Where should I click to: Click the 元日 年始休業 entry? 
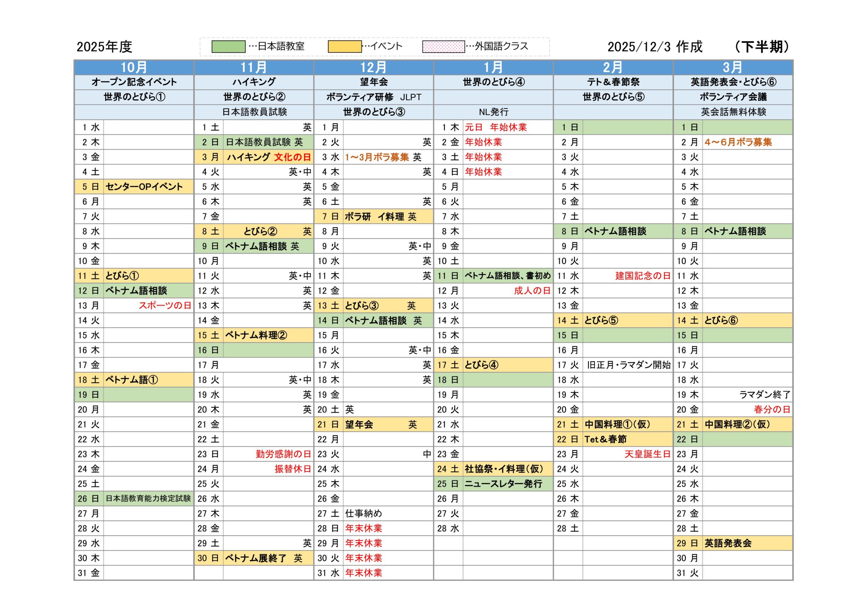[496, 128]
